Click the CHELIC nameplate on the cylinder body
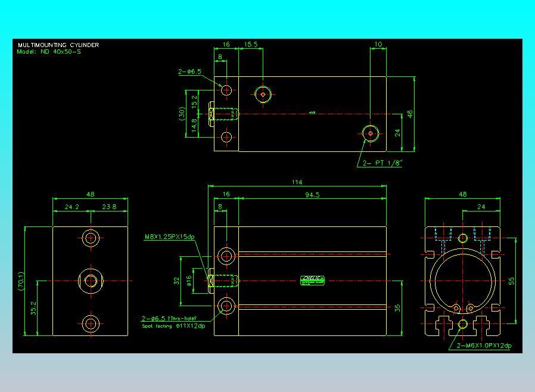 312,281
